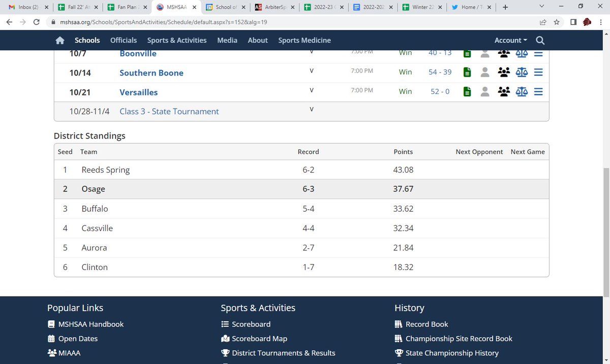Screen dimensions: 610x364
Task: View the roster group icon for Versailles
Action: 504,92
